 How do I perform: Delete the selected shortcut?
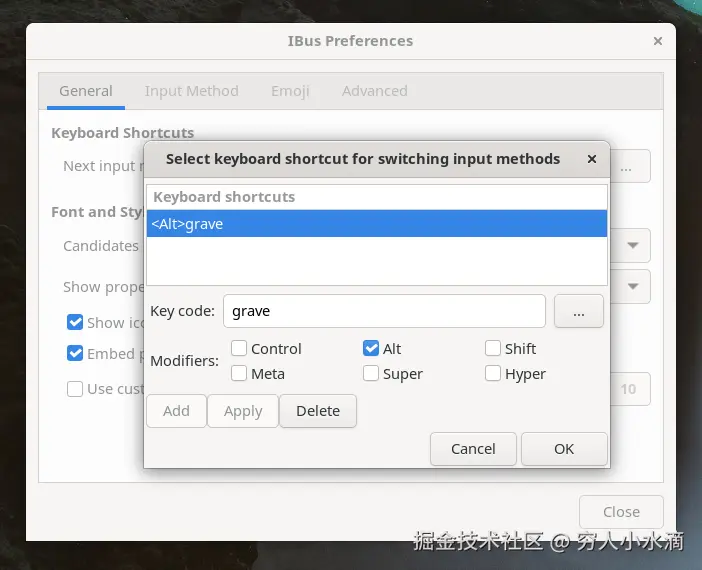[318, 411]
